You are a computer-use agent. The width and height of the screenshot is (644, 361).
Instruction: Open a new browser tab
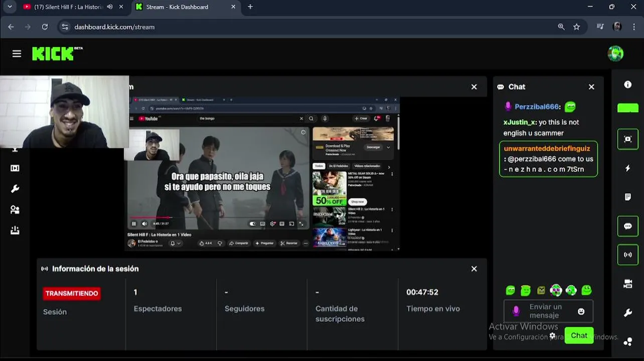tap(250, 7)
